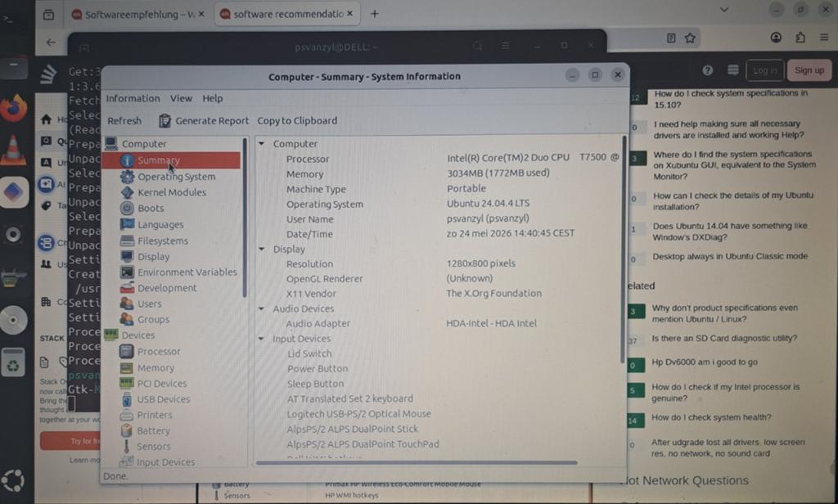This screenshot has width=838, height=504.
Task: Open 'How do I check system health?' link
Action: tap(711, 417)
